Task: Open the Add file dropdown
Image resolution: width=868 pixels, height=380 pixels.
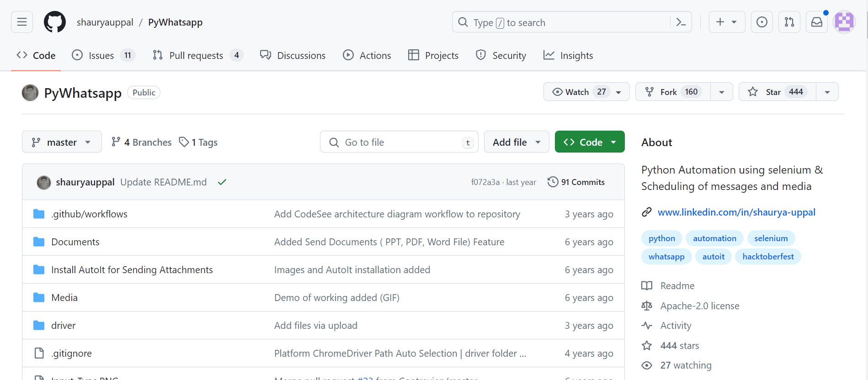Action: [516, 142]
